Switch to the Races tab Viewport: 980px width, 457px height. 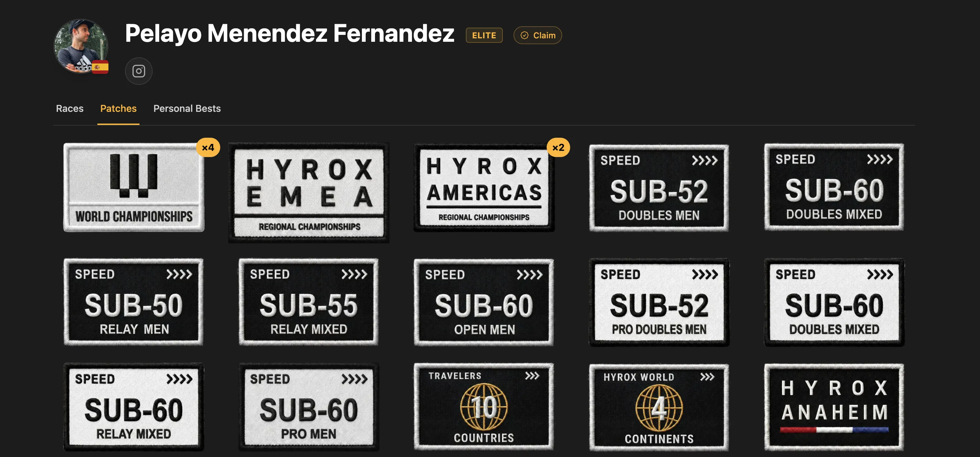[70, 109]
